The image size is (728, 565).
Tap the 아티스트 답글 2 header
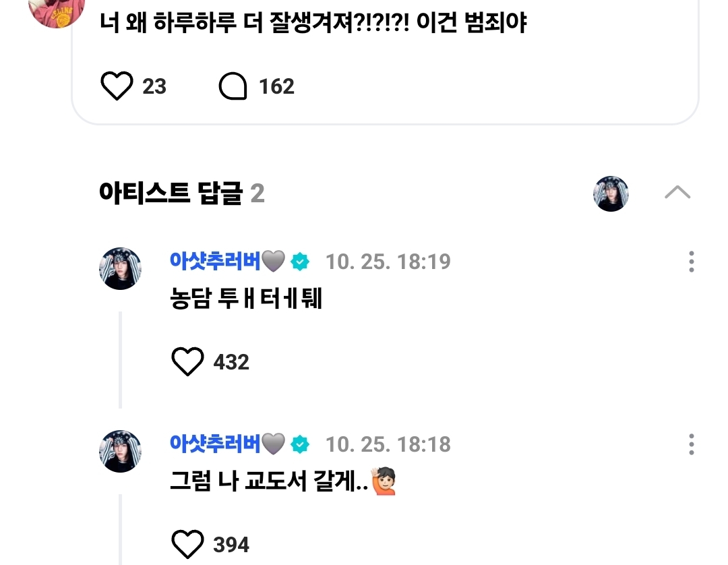click(x=181, y=194)
